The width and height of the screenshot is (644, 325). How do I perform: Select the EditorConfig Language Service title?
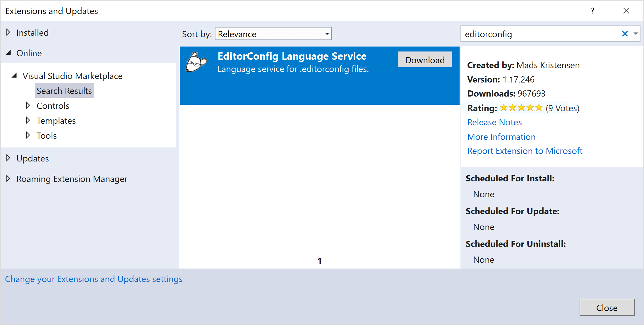[292, 56]
